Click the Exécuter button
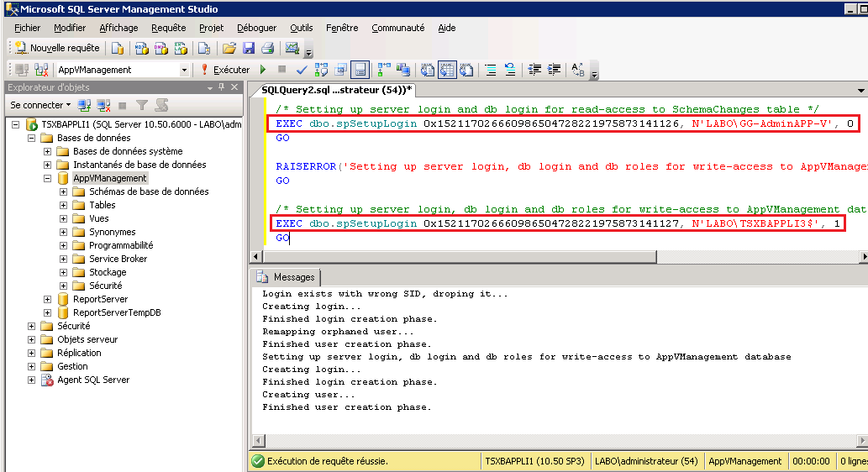The height and width of the screenshot is (472, 868). (x=225, y=70)
